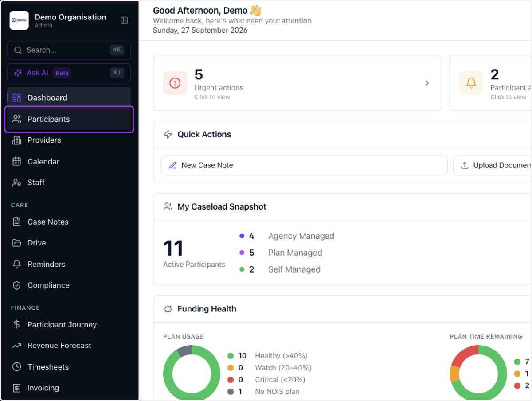Screen dimensions: 532x401
Task: Click the Watch (20–40%) legend label
Action: (x=283, y=368)
